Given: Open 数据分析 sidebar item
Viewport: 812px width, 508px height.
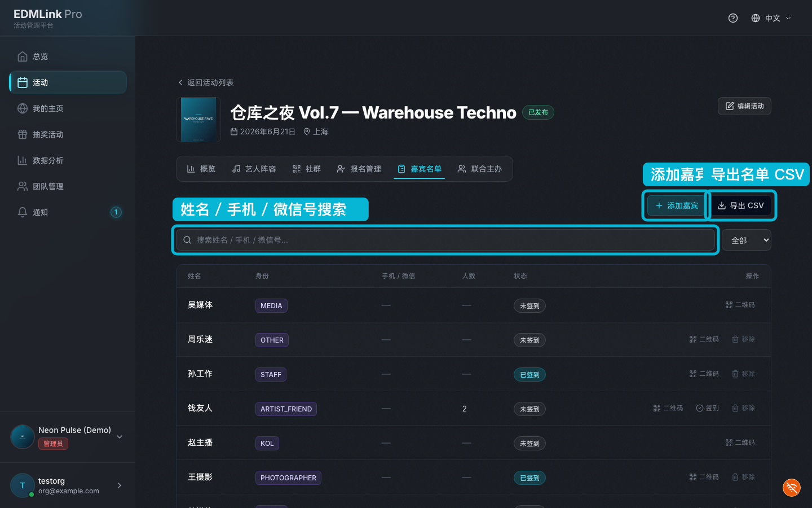Looking at the screenshot, I should tap(68, 160).
